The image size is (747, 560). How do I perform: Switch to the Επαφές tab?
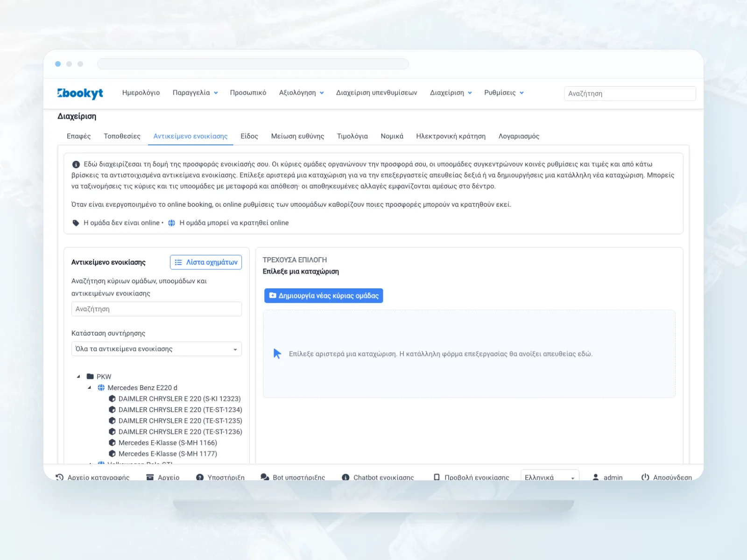pos(79,136)
